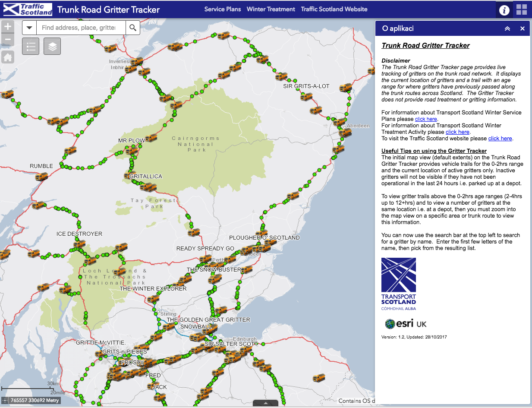
Task: Collapse the O aplikaci panel
Action: (x=507, y=28)
